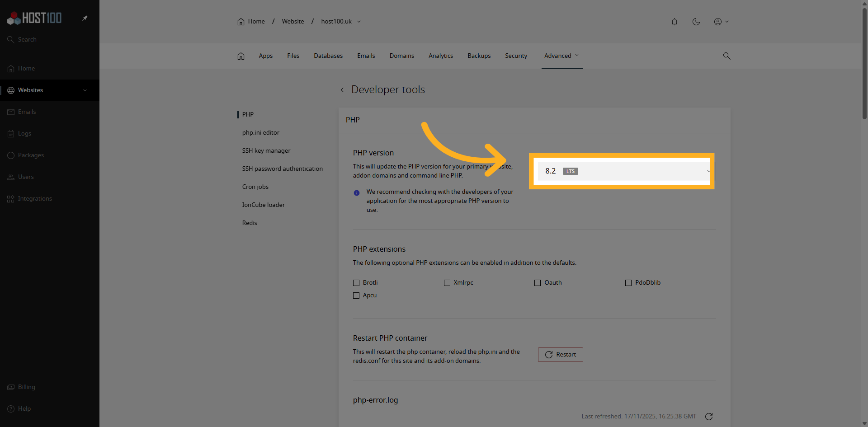This screenshot has width=868, height=427.
Task: Click the page vertical scrollbar
Action: tap(864, 63)
